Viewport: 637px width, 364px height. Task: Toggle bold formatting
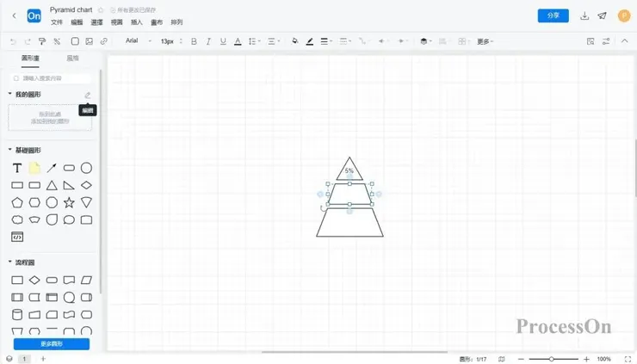point(194,41)
